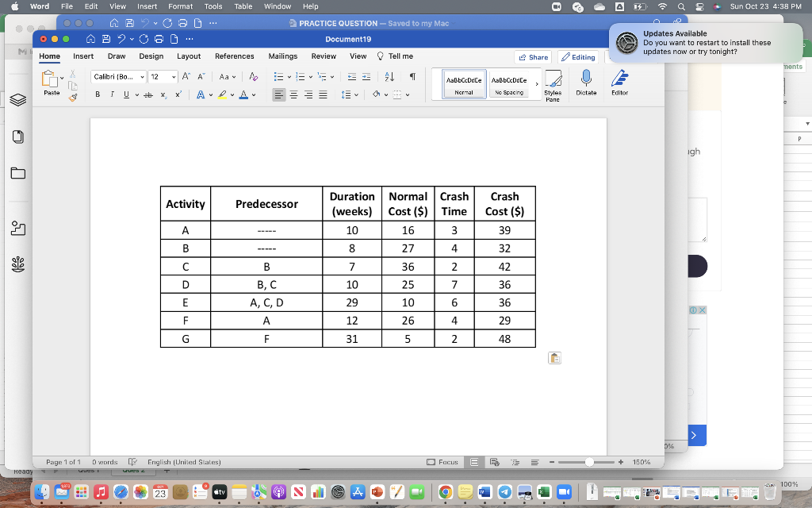
Task: Click the Editing mode button
Action: coord(578,56)
